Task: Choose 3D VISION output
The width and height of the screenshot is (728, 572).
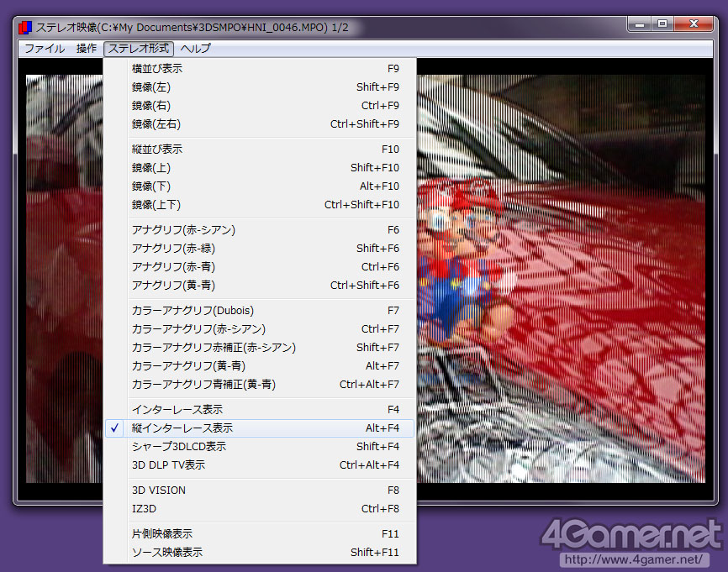Action: pyautogui.click(x=260, y=491)
